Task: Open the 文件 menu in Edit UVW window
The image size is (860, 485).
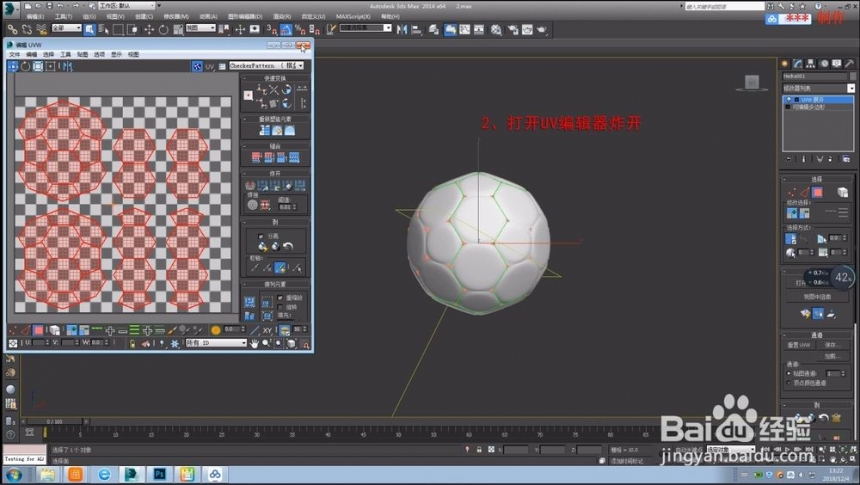Action: click(x=15, y=54)
